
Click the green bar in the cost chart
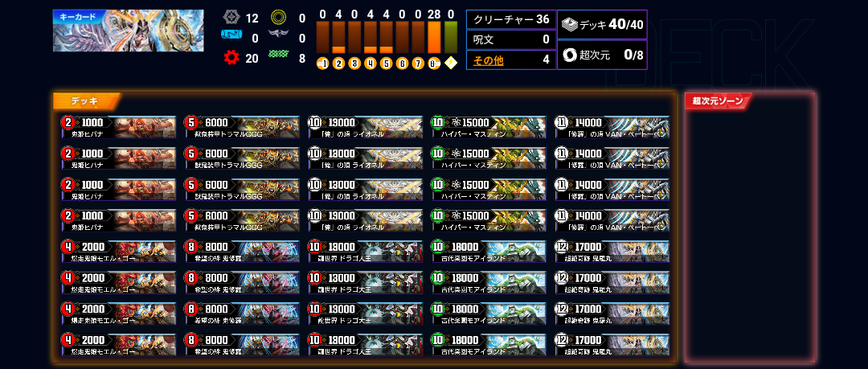pos(451,38)
